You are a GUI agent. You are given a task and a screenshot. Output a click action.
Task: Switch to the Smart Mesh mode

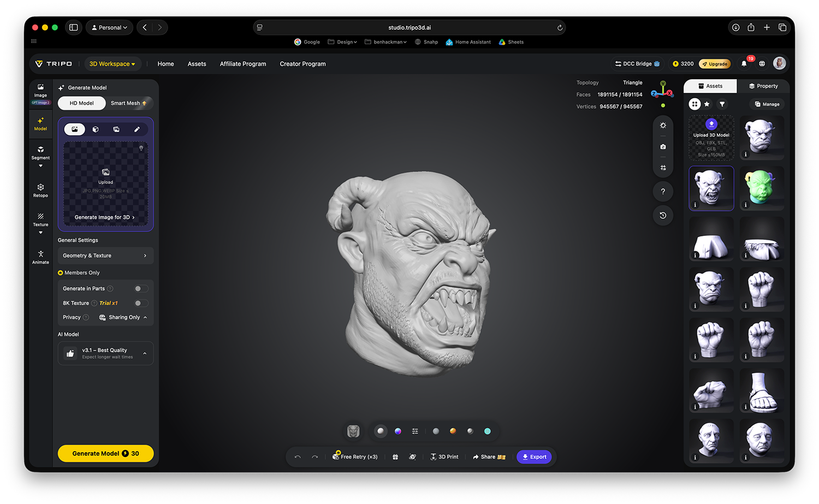(129, 103)
